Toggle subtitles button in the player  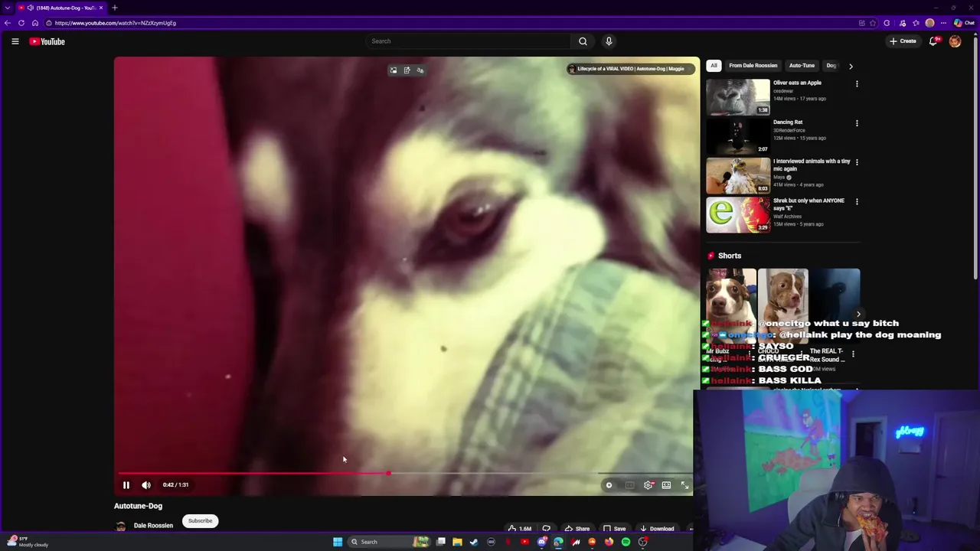coord(629,485)
